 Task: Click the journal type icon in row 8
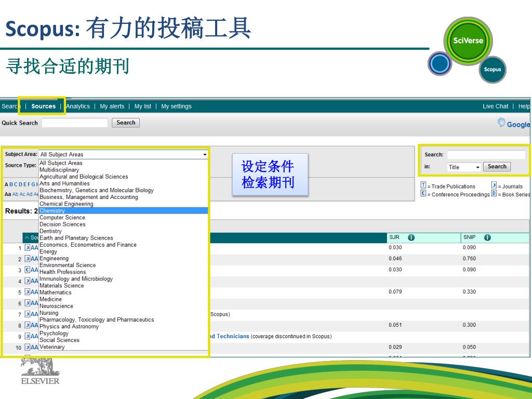(28, 325)
